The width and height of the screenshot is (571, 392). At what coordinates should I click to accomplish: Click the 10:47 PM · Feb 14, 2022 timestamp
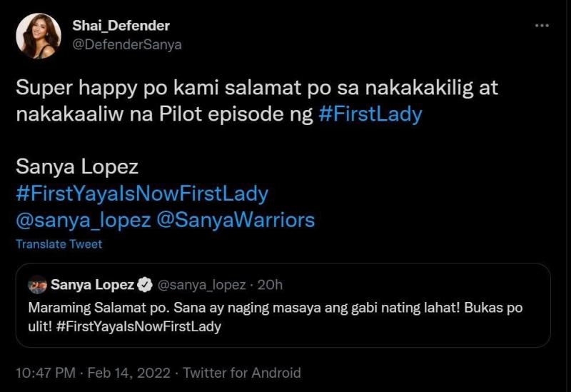(x=94, y=373)
